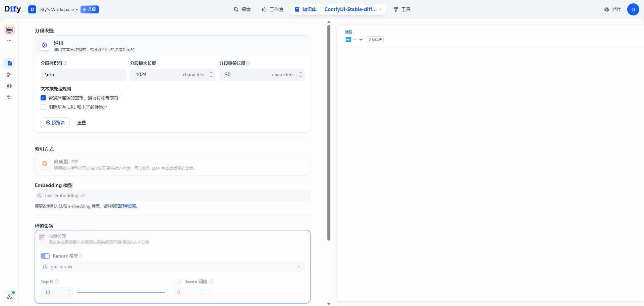Image resolution: width=644 pixels, height=306 pixels.
Task: Click the knowledge base robot avatar icon
Action: 9,30
